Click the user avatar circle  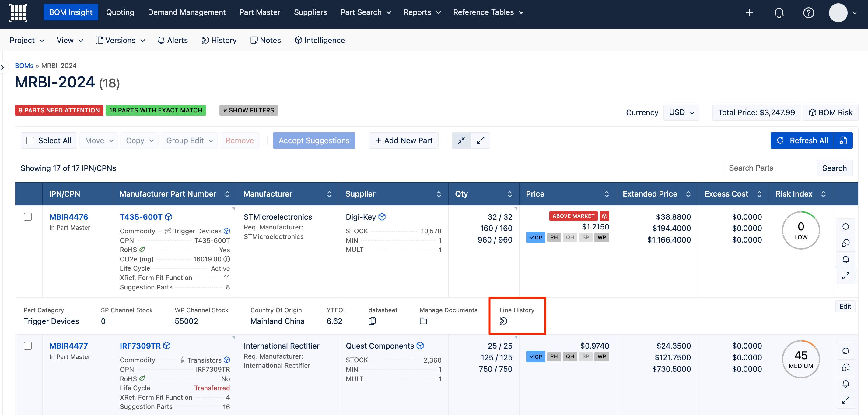[838, 13]
